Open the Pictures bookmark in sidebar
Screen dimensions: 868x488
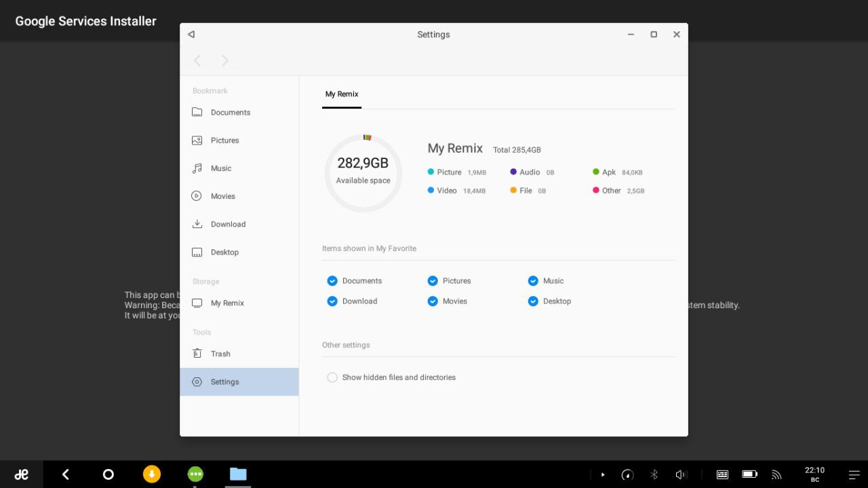(224, 140)
